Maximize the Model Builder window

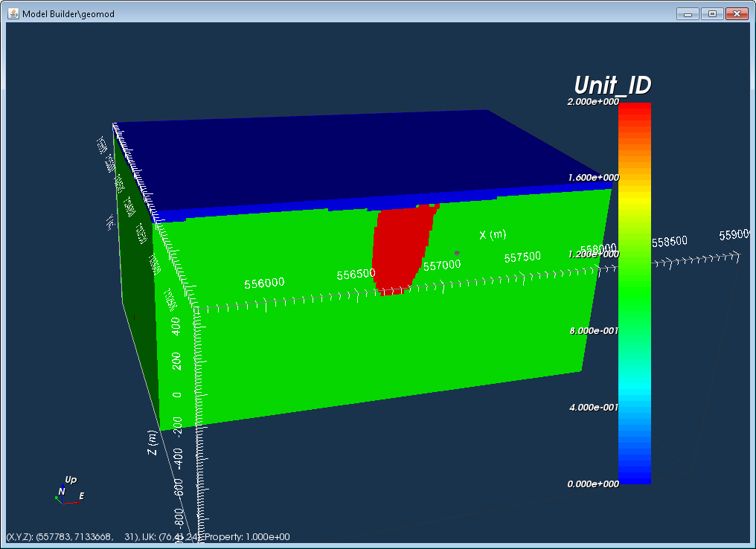(x=712, y=13)
